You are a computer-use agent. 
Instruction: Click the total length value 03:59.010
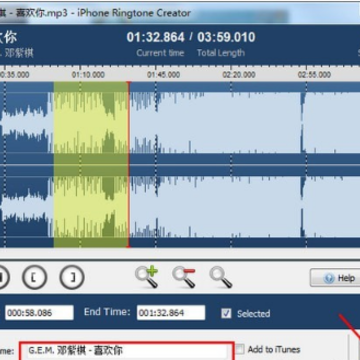click(226, 37)
